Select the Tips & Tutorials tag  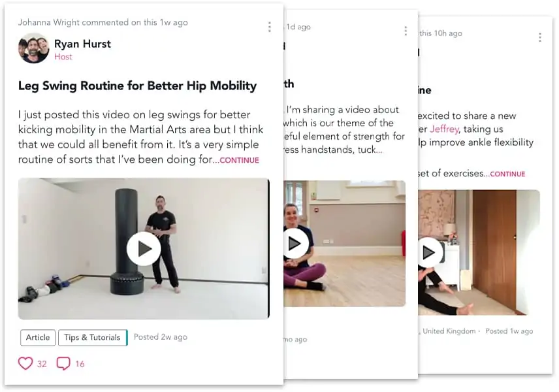[92, 337]
